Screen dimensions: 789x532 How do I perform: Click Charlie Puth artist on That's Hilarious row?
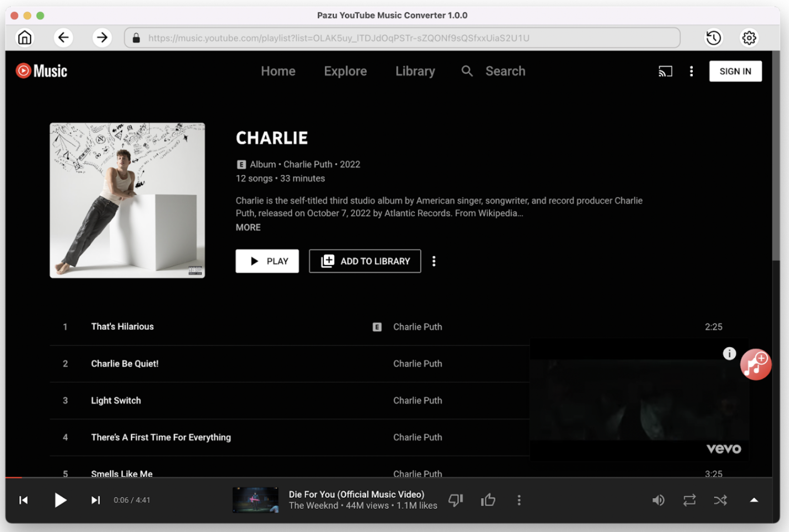(418, 327)
